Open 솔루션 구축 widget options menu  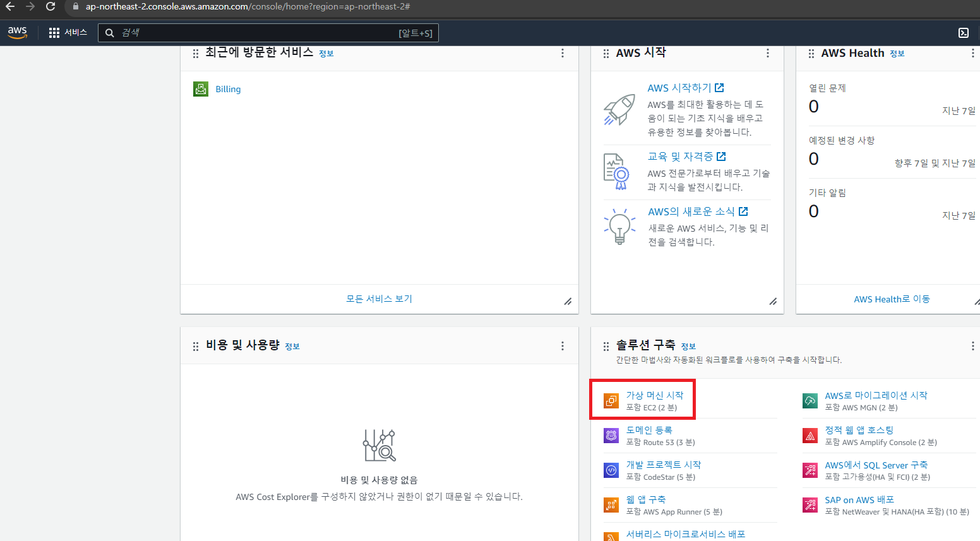tap(972, 346)
